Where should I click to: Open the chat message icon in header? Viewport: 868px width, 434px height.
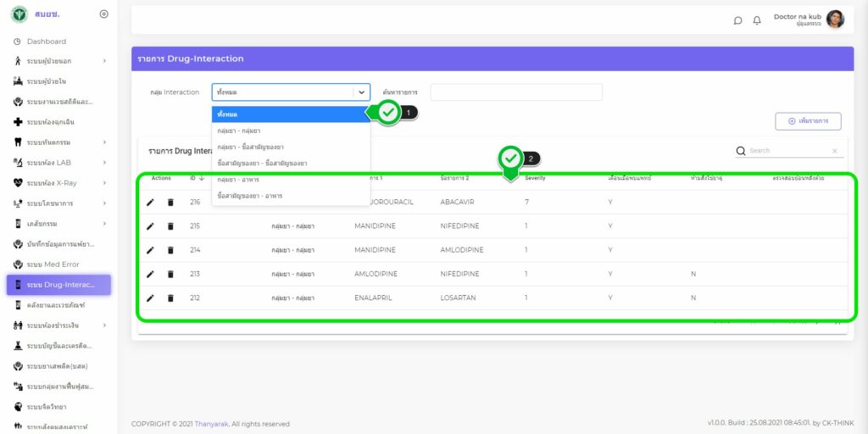[737, 20]
